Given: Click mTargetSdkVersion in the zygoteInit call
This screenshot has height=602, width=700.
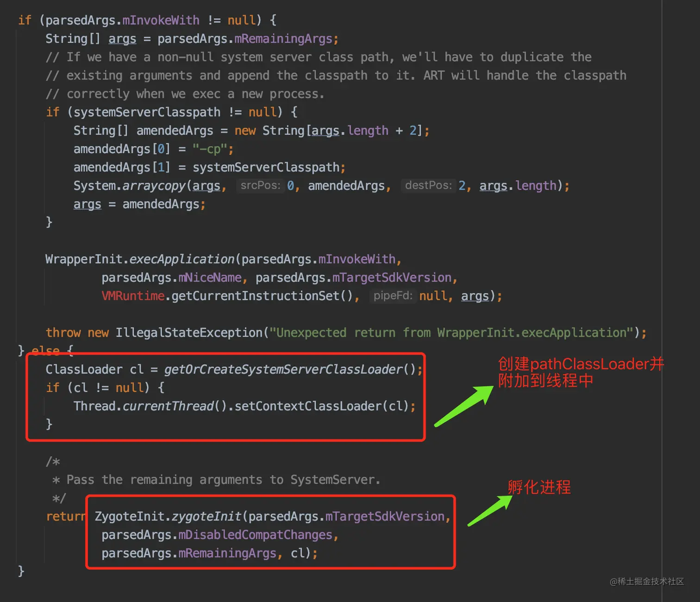Looking at the screenshot, I should pyautogui.click(x=385, y=517).
